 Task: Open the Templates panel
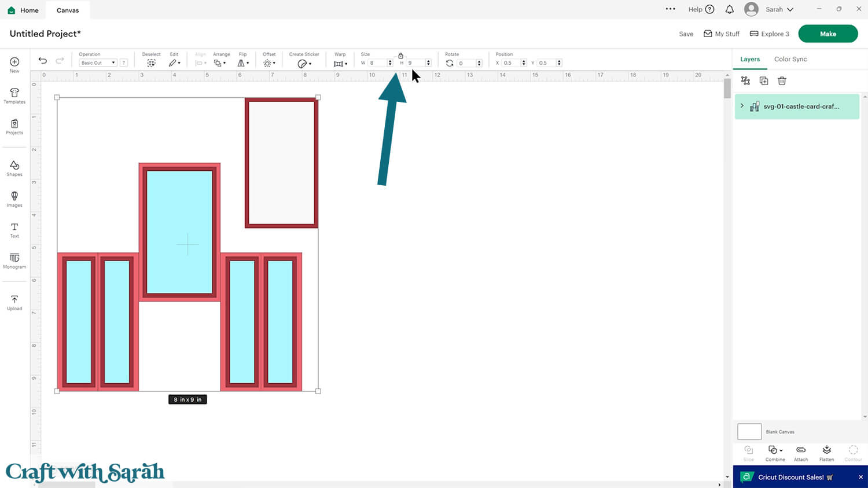click(14, 96)
